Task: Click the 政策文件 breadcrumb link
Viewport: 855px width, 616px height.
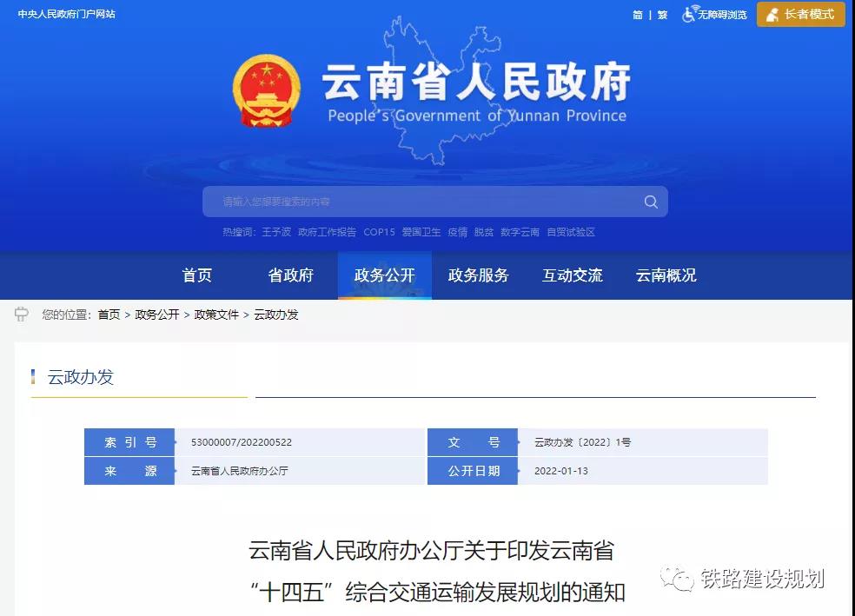Action: click(216, 315)
